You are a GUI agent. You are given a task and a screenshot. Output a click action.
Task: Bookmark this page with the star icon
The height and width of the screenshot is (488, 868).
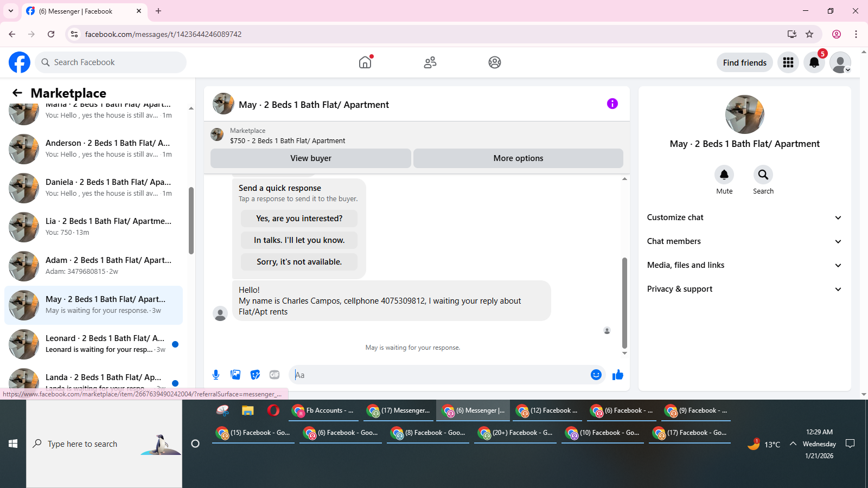pyautogui.click(x=809, y=34)
